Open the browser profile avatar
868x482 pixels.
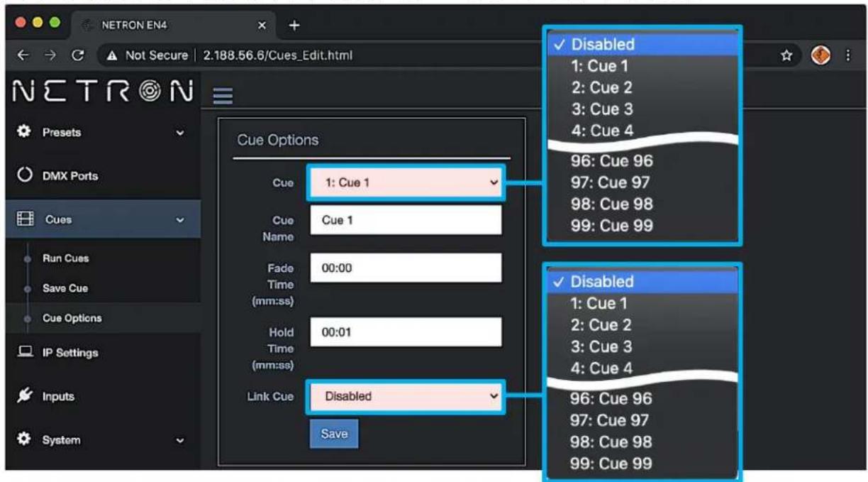[x=821, y=55]
